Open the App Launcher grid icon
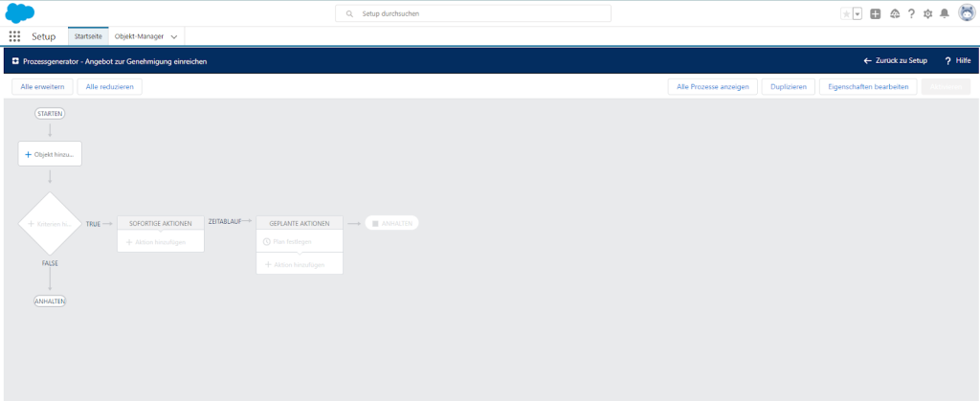980x401 pixels. tap(14, 36)
